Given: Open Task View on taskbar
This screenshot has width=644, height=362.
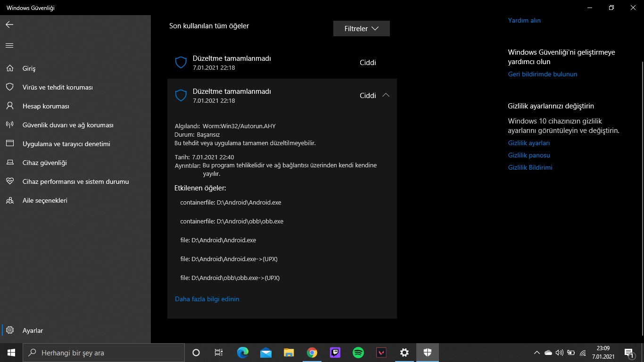Looking at the screenshot, I should [219, 353].
